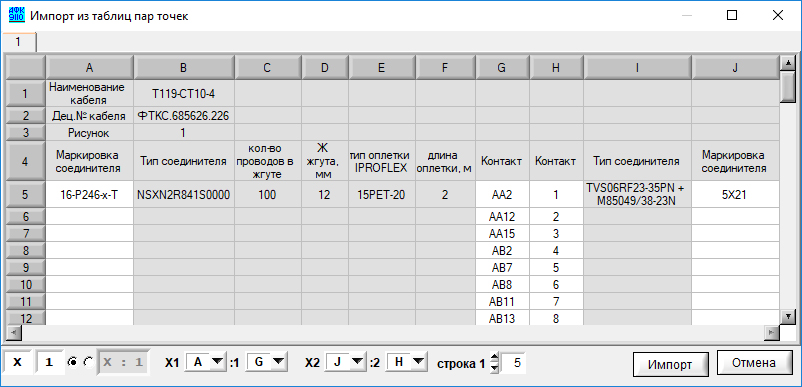Image resolution: width=802 pixels, height=387 pixels.
Task: Select column header J
Action: (x=735, y=67)
